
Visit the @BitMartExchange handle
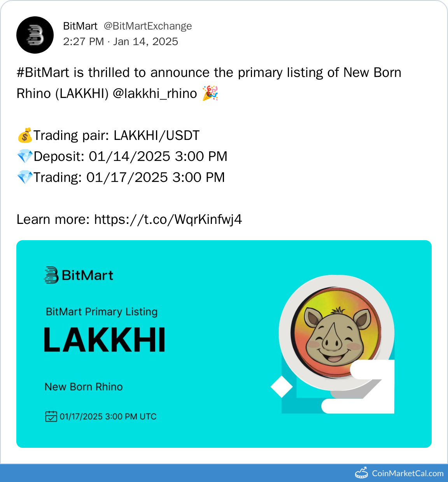pos(148,26)
